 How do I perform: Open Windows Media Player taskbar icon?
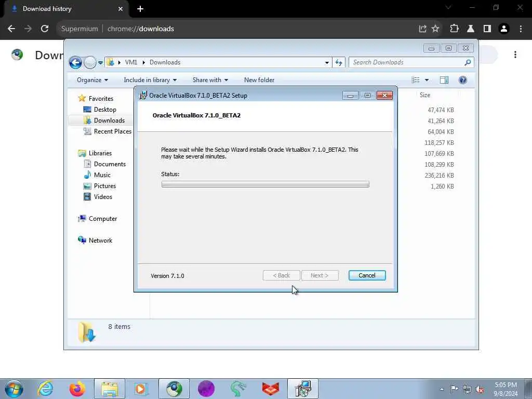point(141,389)
